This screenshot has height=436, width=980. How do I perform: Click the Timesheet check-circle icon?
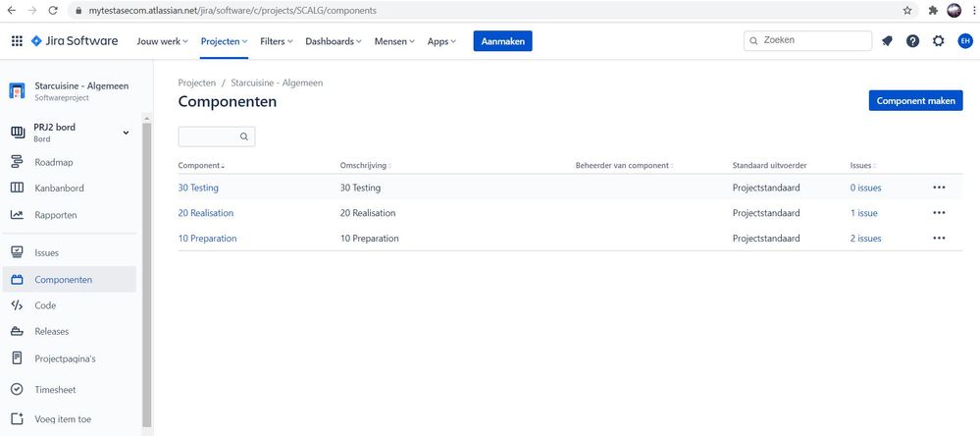18,389
